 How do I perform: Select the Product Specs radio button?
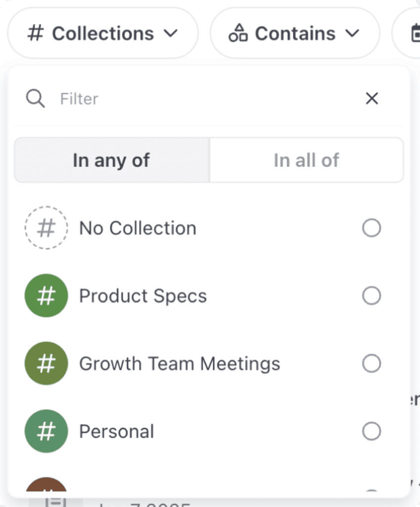pyautogui.click(x=372, y=296)
